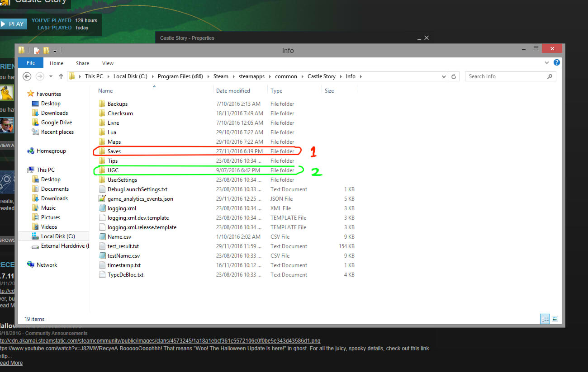The image size is (588, 372).
Task: Click the game_analytics_events.json file icon
Action: (x=102, y=199)
